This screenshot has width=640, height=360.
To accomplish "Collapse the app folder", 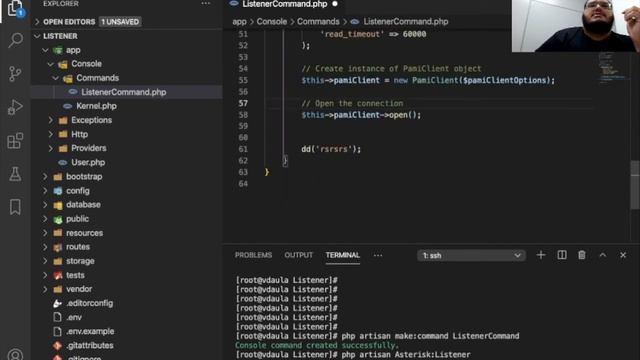I will [45, 50].
